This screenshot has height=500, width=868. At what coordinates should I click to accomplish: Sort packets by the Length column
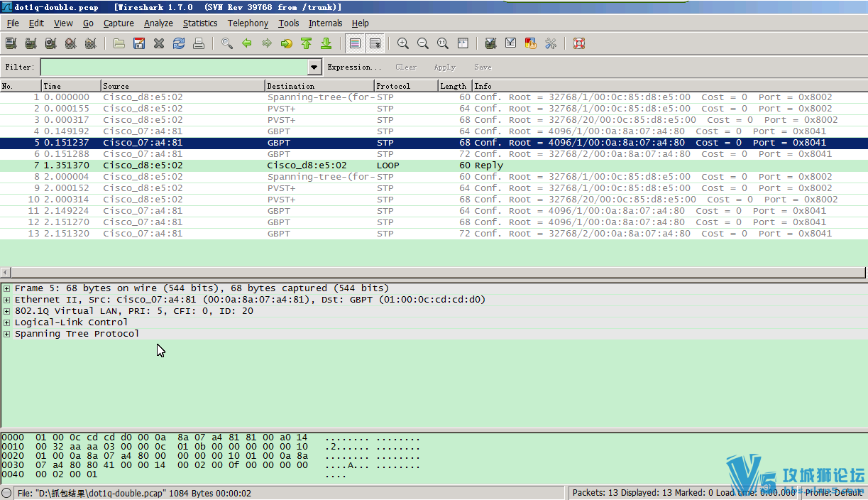[455, 86]
